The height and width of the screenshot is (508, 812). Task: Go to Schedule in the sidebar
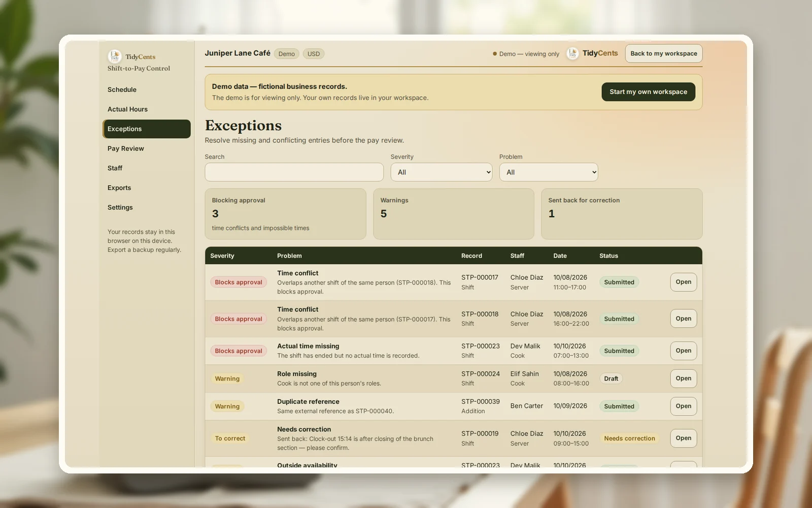(146, 89)
